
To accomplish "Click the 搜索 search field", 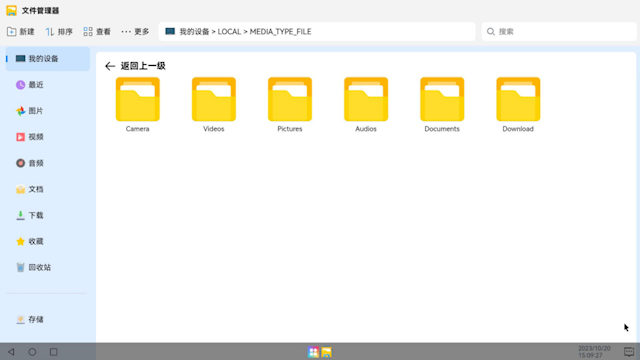I will 559,31.
